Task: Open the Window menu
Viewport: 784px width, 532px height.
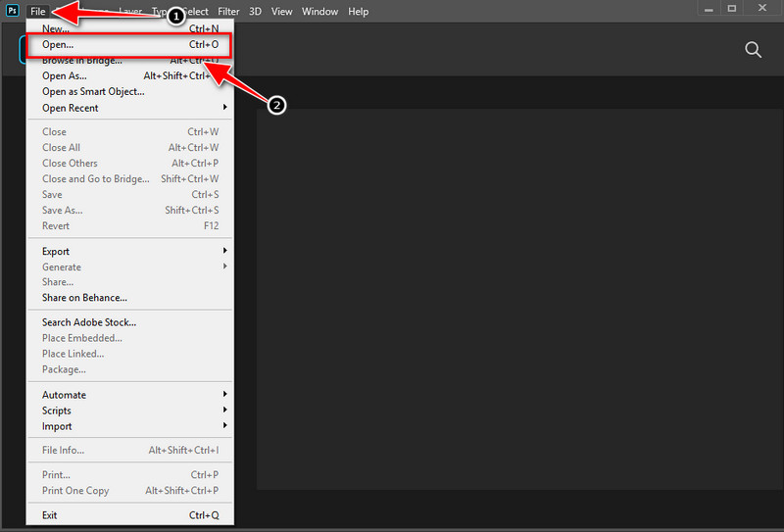Action: pyautogui.click(x=319, y=12)
